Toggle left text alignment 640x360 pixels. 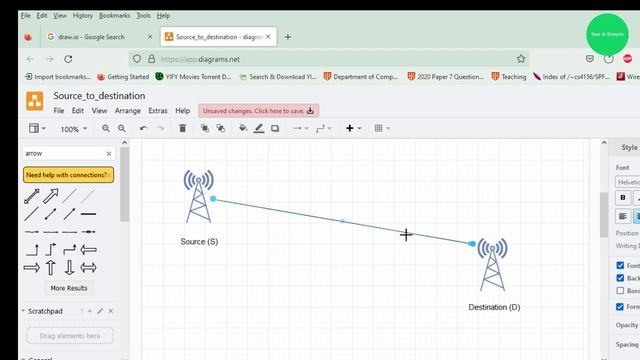pyautogui.click(x=623, y=216)
